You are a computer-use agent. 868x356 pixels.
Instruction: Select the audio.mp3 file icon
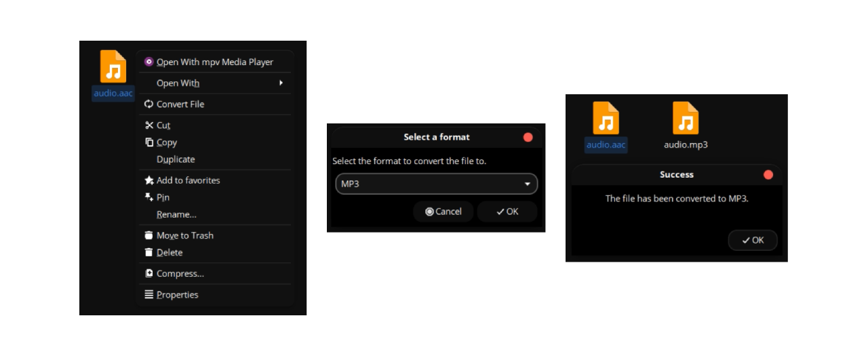pyautogui.click(x=686, y=119)
